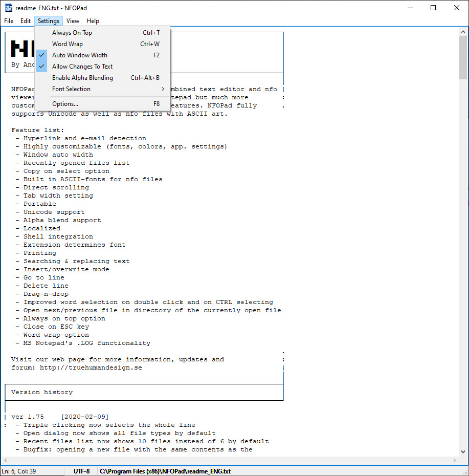Open the Help menu
Viewport: 469px width, 476px height.
click(93, 21)
